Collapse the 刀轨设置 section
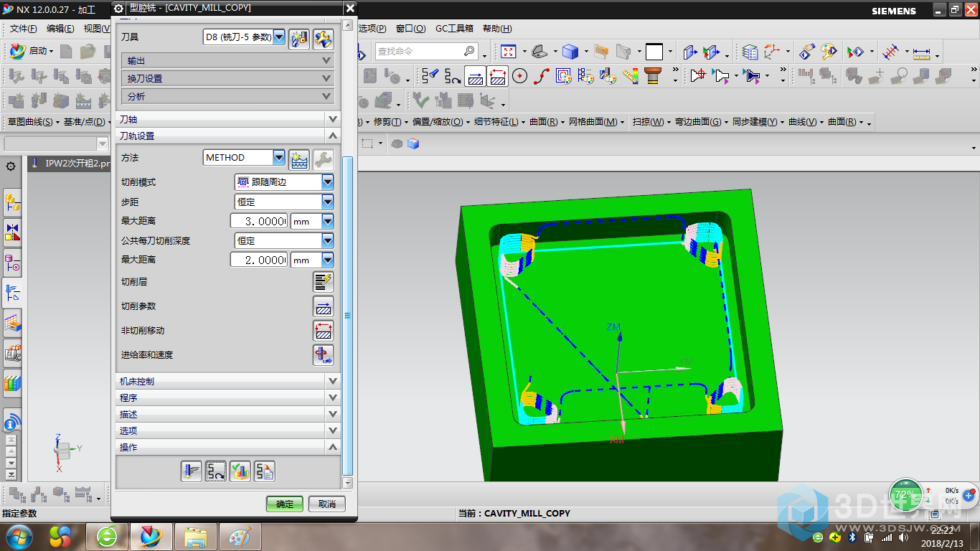The image size is (980, 551). coord(227,136)
